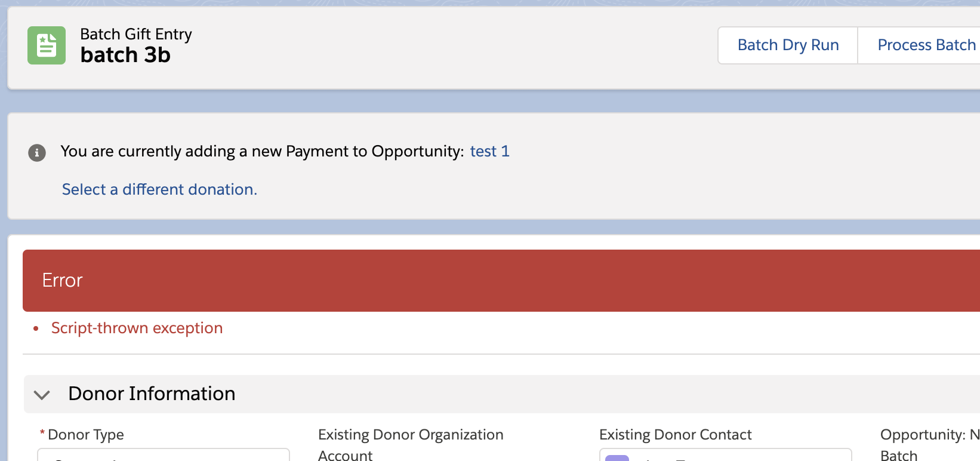Collapse the Donor Information section
Screen dimensions: 980x461
click(x=41, y=394)
